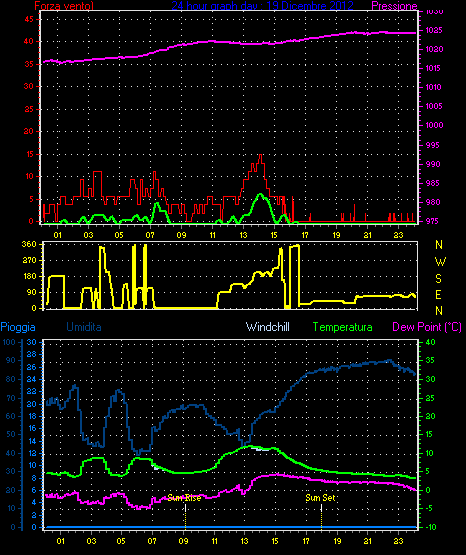Image resolution: width=466 pixels, height=555 pixels.
Task: Click the 'Windchill' legend label
Action: pyautogui.click(x=268, y=327)
